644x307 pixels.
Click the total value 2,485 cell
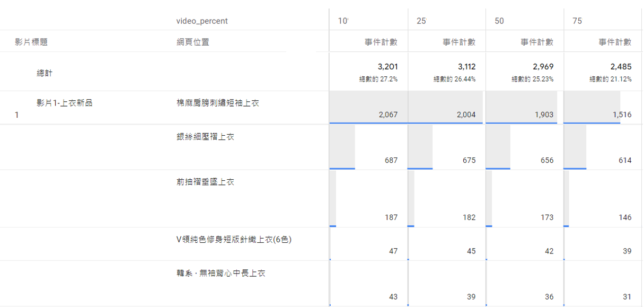[621, 67]
